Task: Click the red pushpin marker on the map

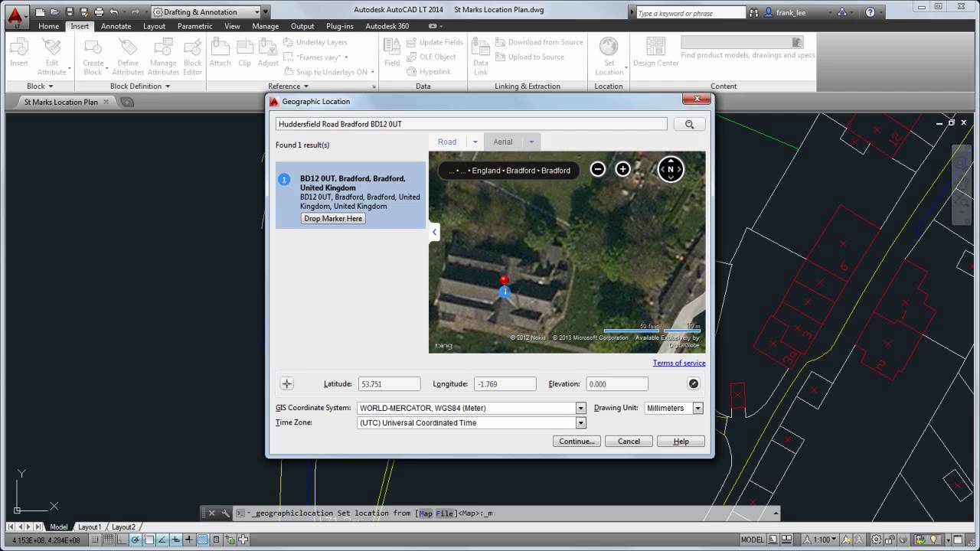Action: (504, 280)
